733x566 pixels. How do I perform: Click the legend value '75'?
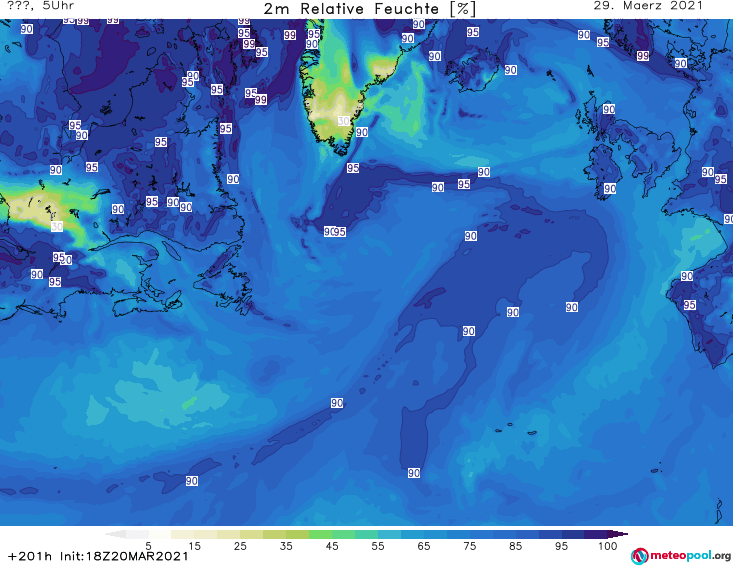469,546
